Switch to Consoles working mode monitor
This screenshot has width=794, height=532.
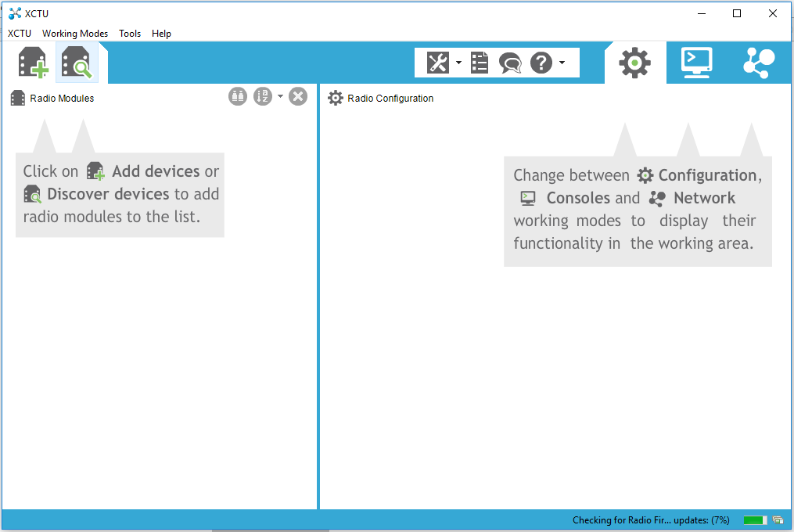(x=697, y=63)
